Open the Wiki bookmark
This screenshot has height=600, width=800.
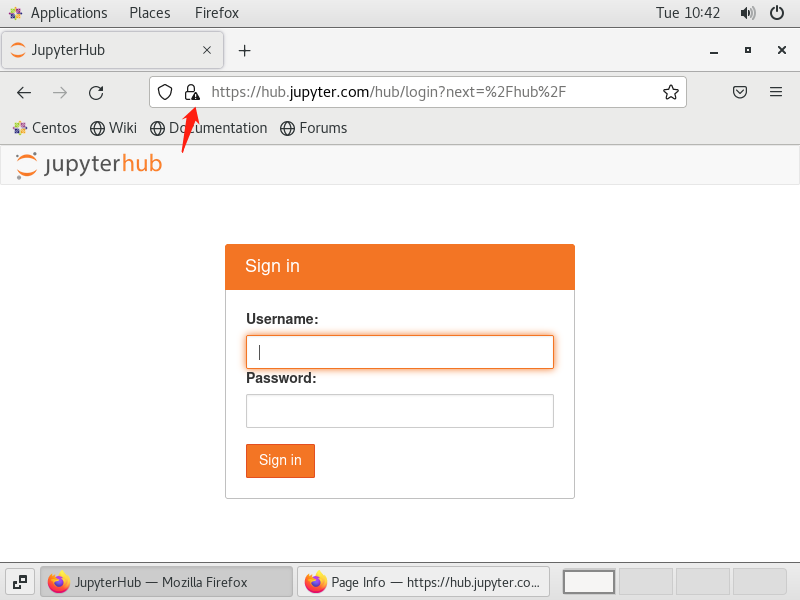coord(113,128)
